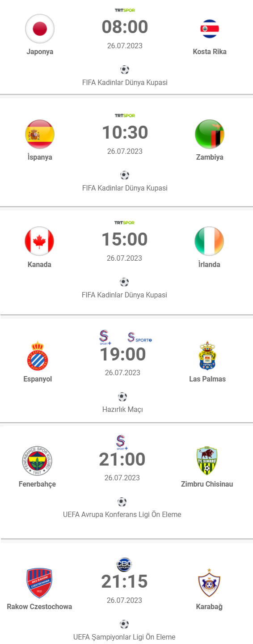
Task: Select the Fenerbahçe club logo
Action: click(38, 461)
